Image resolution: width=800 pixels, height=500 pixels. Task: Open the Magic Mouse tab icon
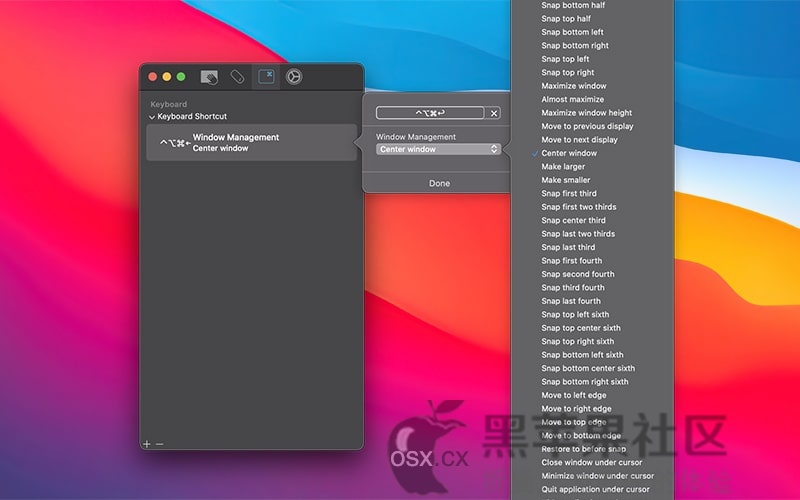[237, 77]
